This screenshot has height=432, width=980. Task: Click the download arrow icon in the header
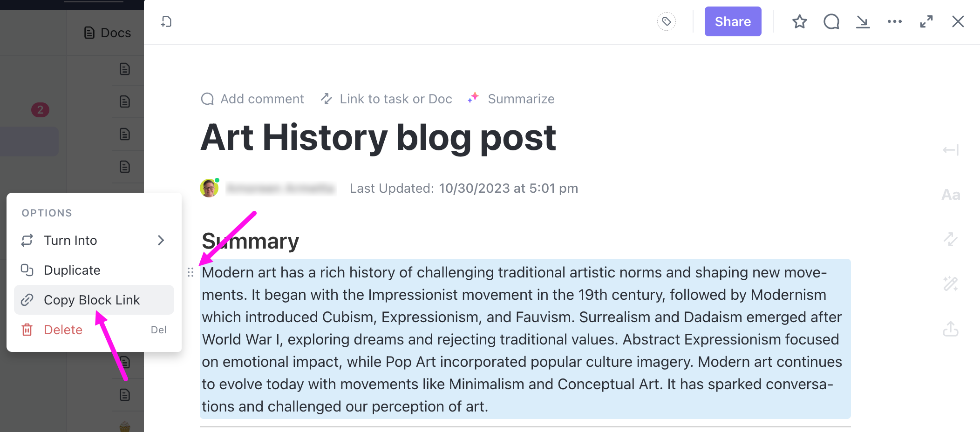[x=863, y=21]
